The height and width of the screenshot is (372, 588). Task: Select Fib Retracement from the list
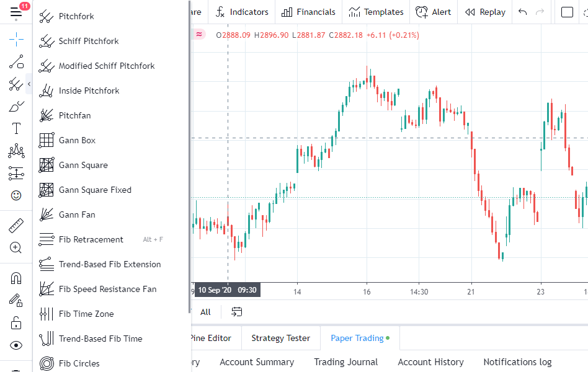(91, 239)
